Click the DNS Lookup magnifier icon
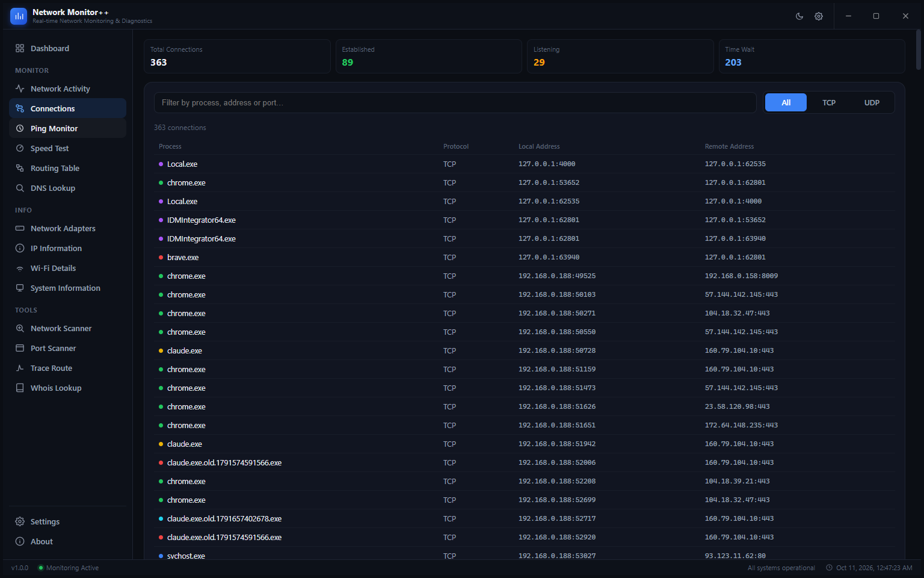 [20, 188]
